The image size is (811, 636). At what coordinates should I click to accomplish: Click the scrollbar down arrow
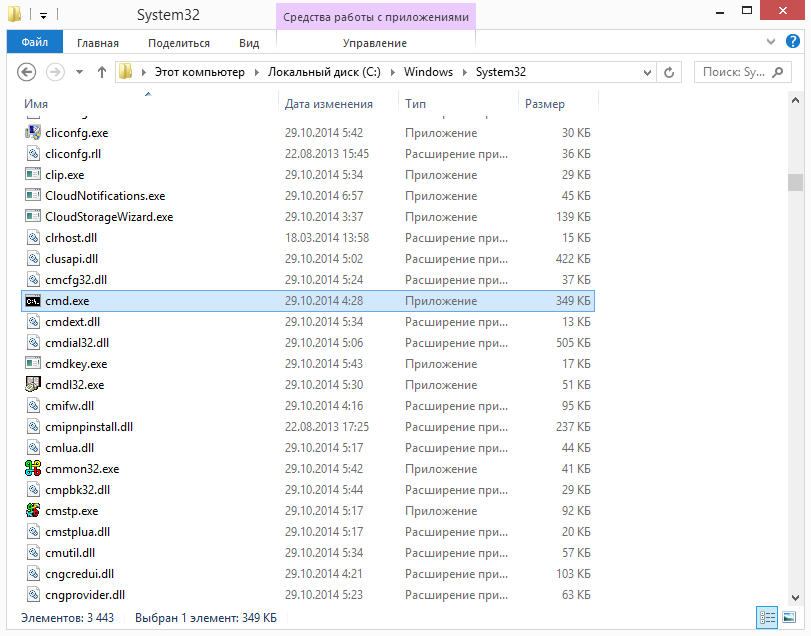[x=795, y=597]
